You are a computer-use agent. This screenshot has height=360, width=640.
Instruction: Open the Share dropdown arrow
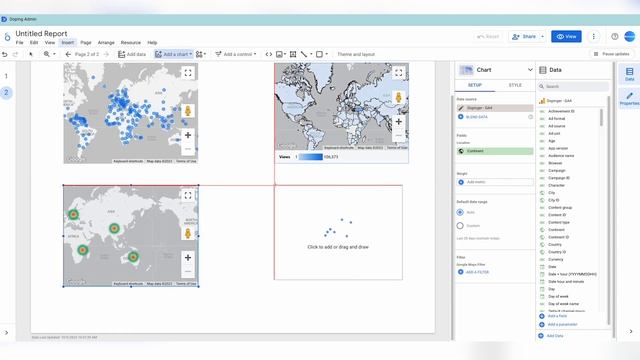pyautogui.click(x=542, y=36)
